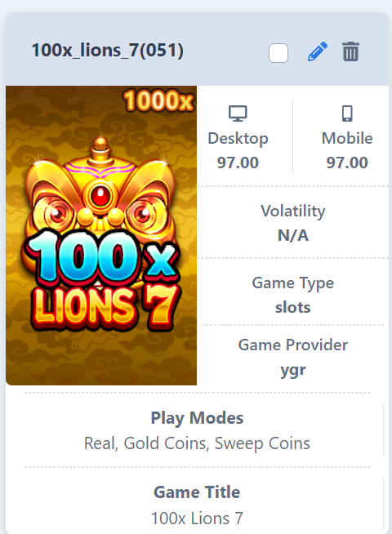The height and width of the screenshot is (534, 392).
Task: Click the mobile phone icon
Action: (347, 113)
